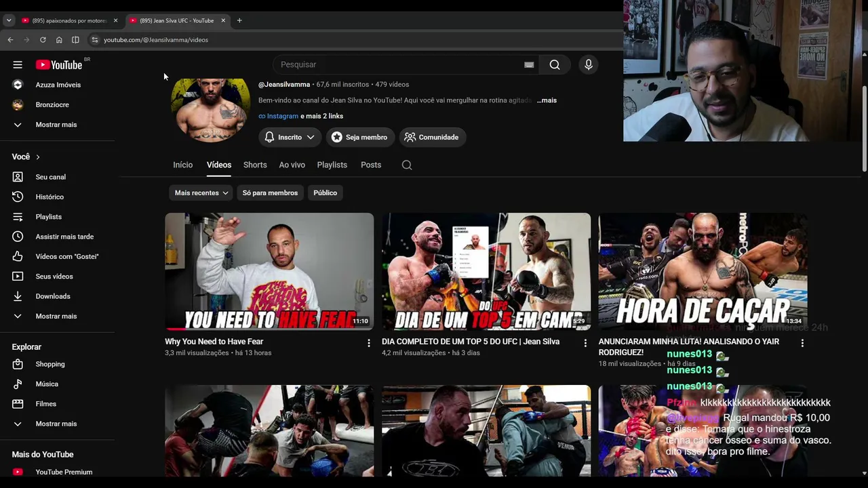Open the on-screen keyboard in search box
The height and width of the screenshot is (488, 868).
(x=529, y=64)
